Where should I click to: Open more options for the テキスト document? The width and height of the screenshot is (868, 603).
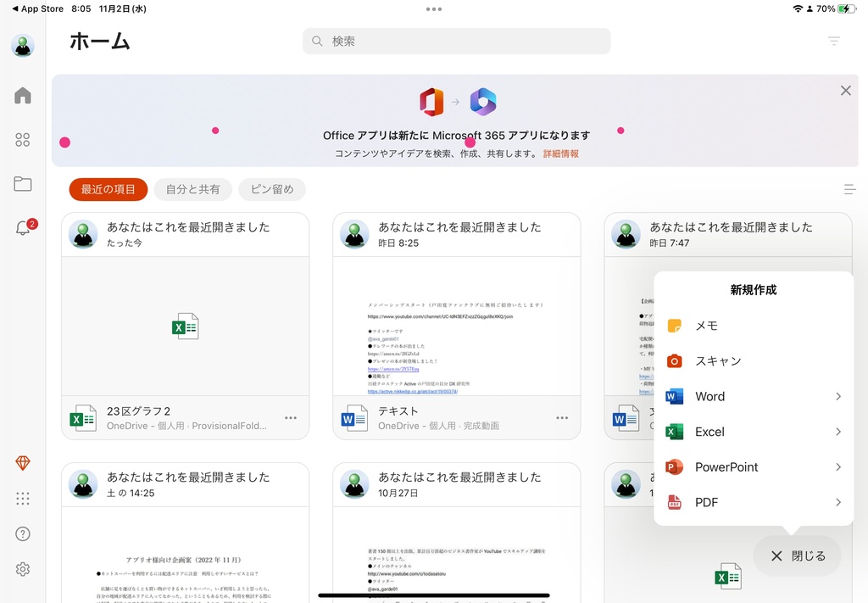coord(562,418)
